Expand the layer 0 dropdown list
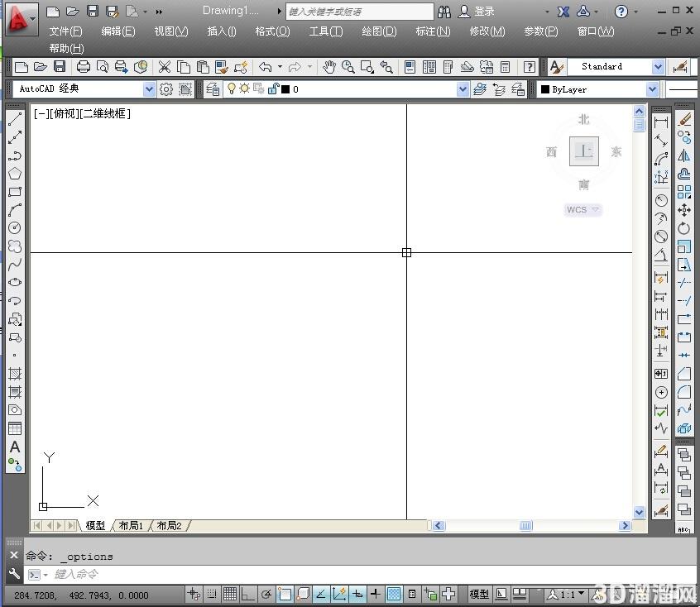 (463, 89)
